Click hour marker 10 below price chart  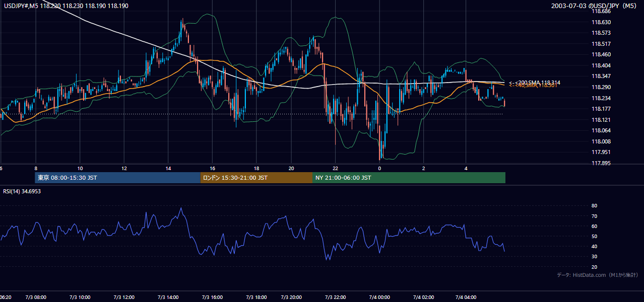click(x=80, y=168)
